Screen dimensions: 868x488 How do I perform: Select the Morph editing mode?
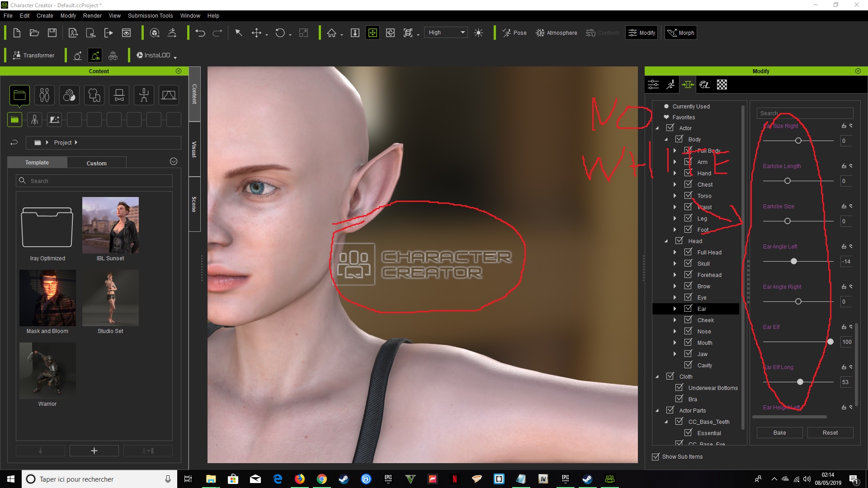tap(680, 33)
